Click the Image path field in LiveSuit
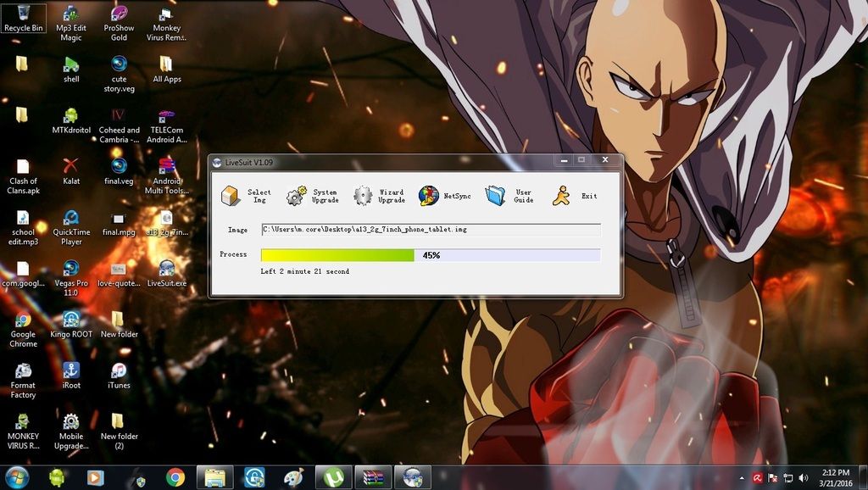 (x=431, y=230)
